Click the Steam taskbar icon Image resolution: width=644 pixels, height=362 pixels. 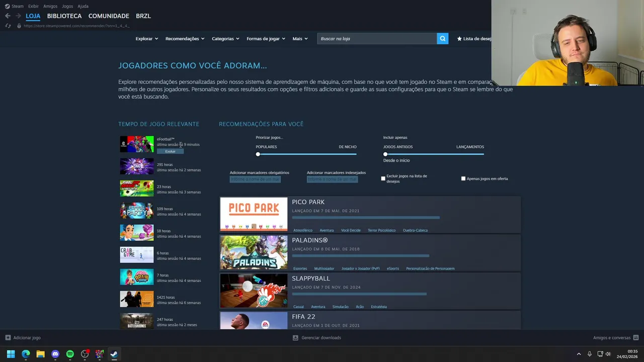click(x=114, y=354)
